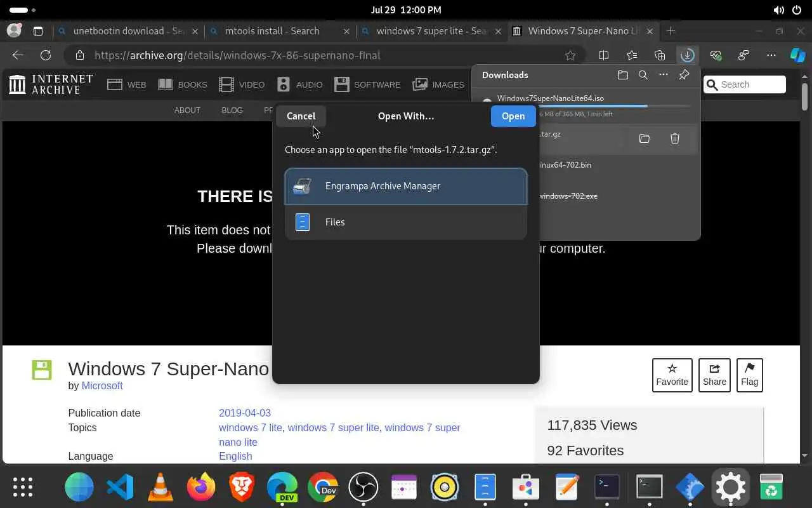Viewport: 812px width, 508px height.
Task: Open downloads folder icon in panel
Action: pos(622,75)
